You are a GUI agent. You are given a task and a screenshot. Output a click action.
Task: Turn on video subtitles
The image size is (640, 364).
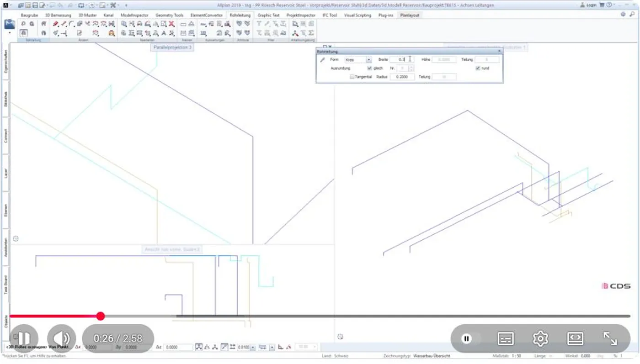point(506,338)
